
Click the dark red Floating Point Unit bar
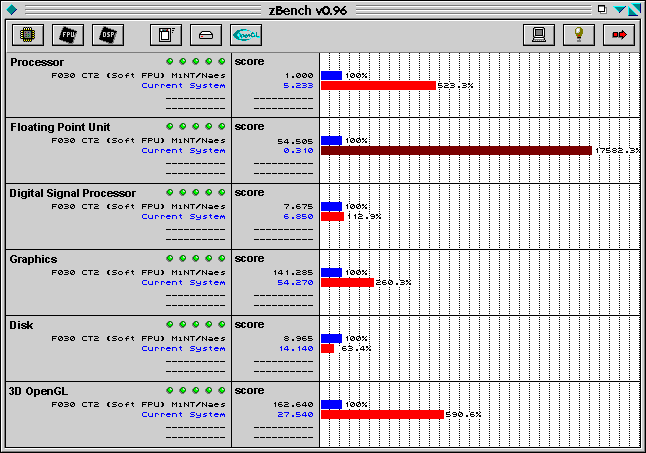coord(456,150)
